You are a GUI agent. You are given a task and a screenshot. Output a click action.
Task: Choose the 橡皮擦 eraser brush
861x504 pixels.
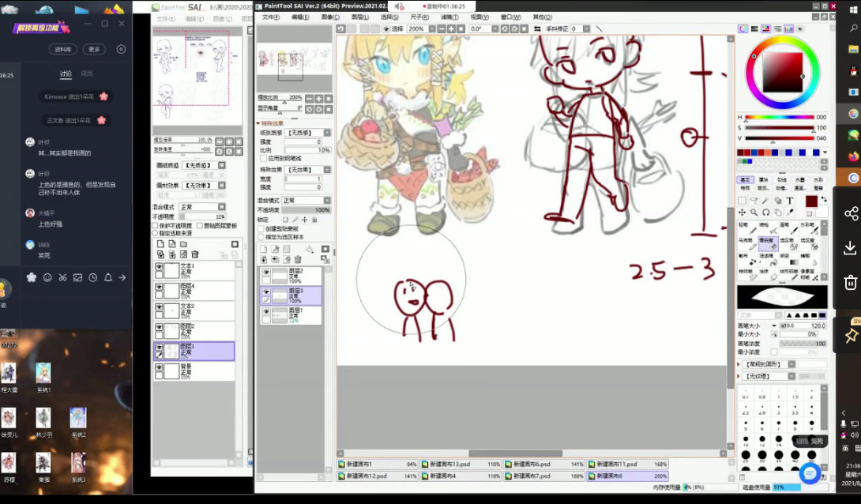767,244
